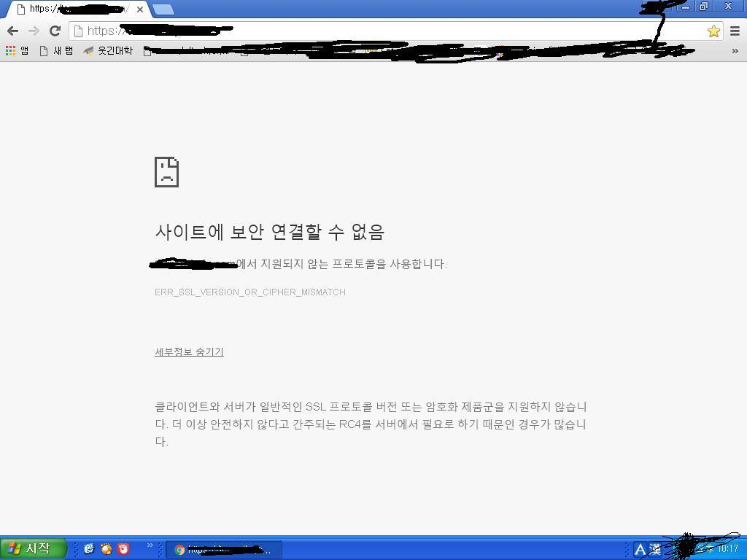
Task: Close the Chrome window with X button
Action: pos(729,7)
